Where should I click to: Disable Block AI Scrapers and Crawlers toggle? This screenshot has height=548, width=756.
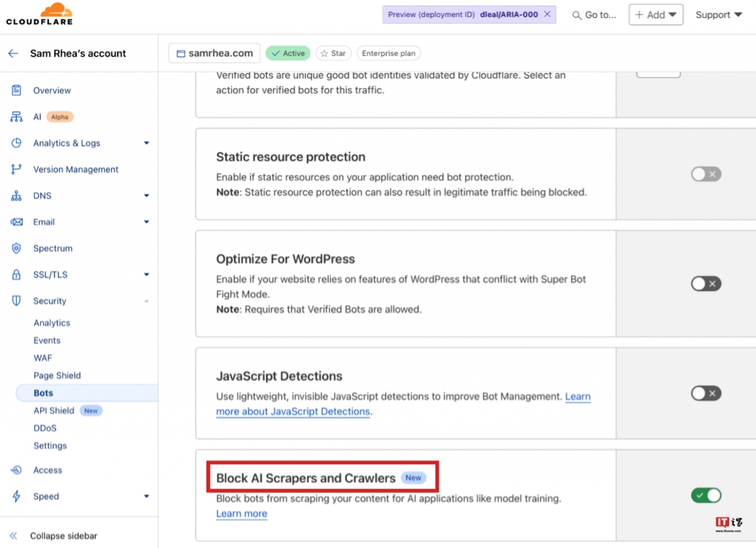pyautogui.click(x=706, y=495)
